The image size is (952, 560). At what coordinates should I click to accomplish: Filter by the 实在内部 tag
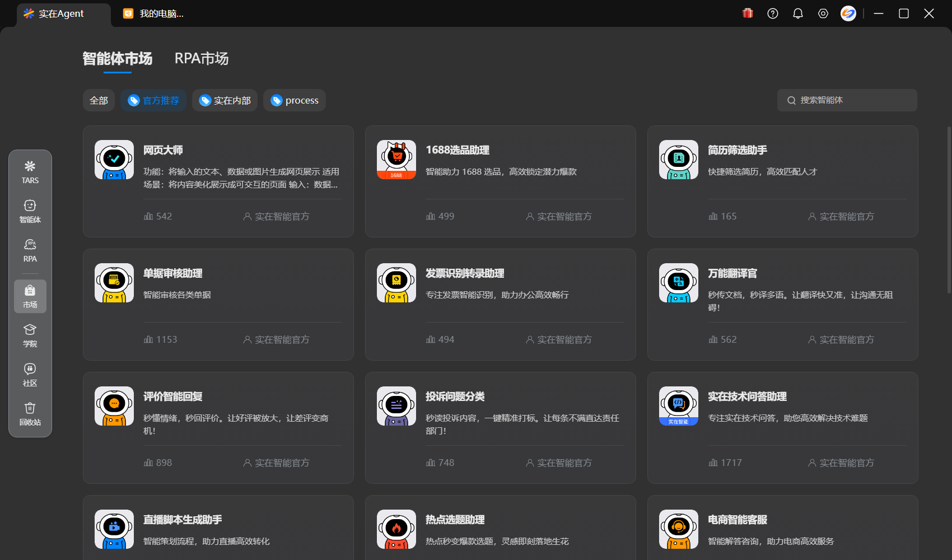[x=225, y=100]
